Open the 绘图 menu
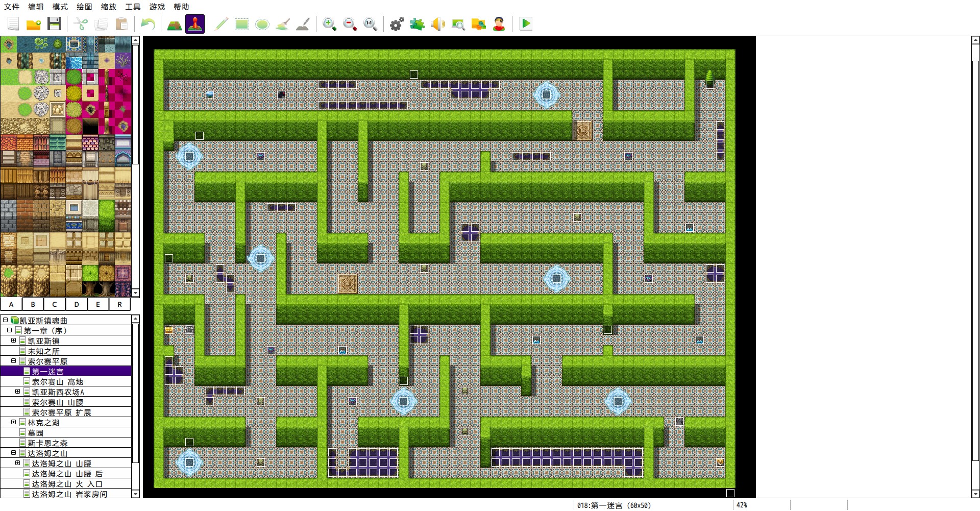 pyautogui.click(x=84, y=7)
